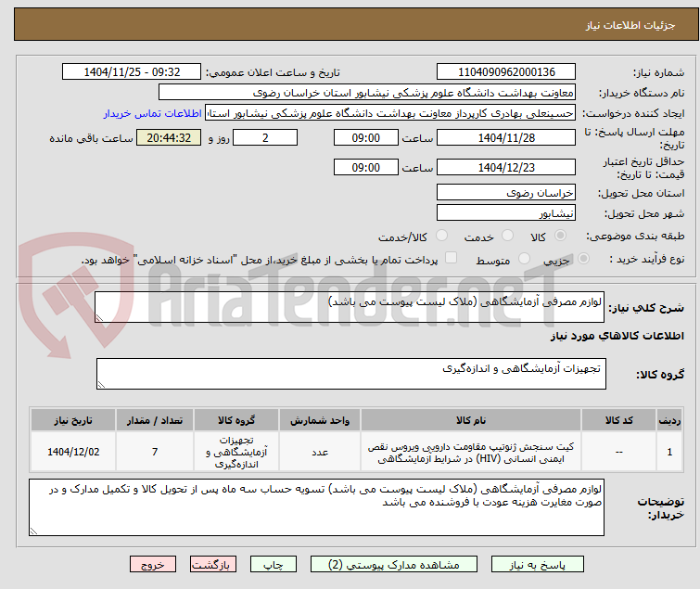Click the شماره نیاز number field
This screenshot has width=700, height=589.
tap(506, 72)
